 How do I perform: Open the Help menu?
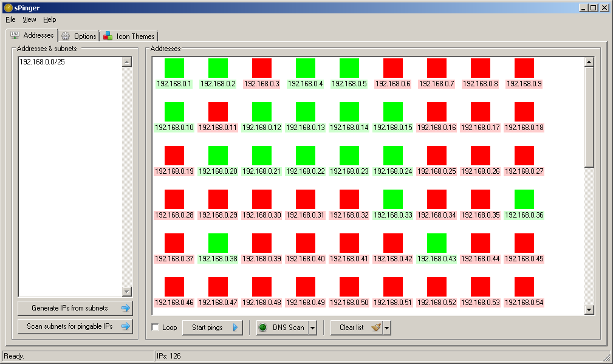click(50, 19)
